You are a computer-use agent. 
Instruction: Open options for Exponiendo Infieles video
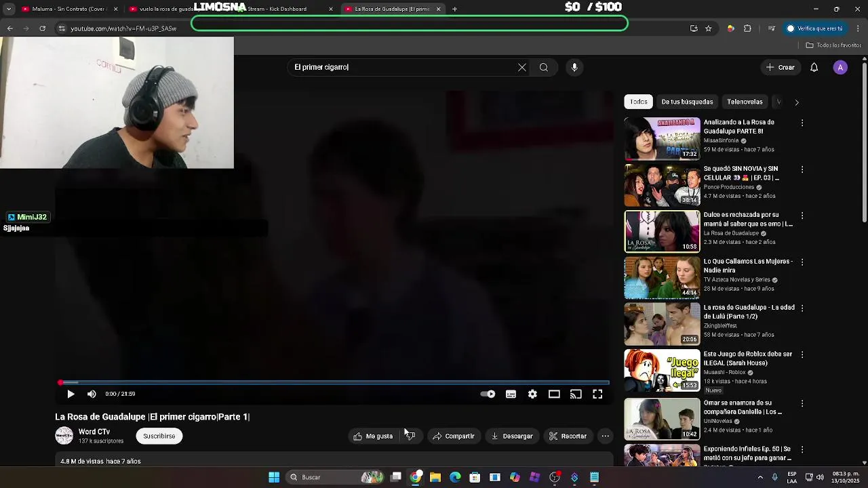tap(802, 449)
